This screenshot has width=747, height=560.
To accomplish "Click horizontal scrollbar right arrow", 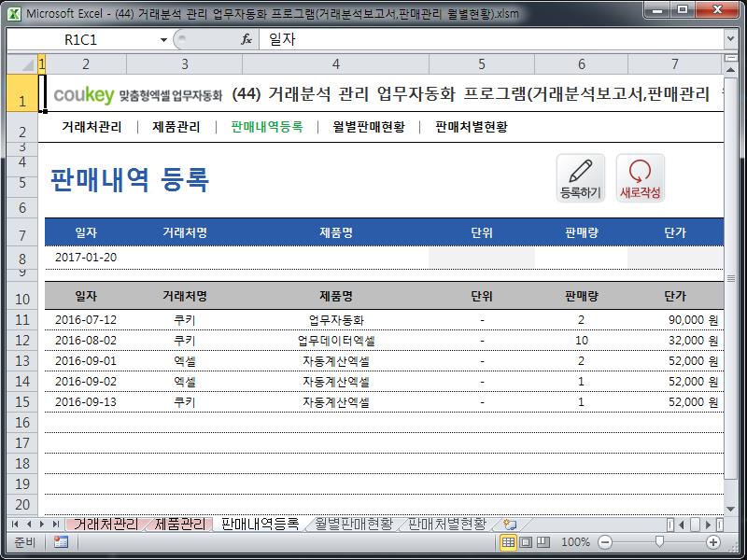I will coord(709,525).
